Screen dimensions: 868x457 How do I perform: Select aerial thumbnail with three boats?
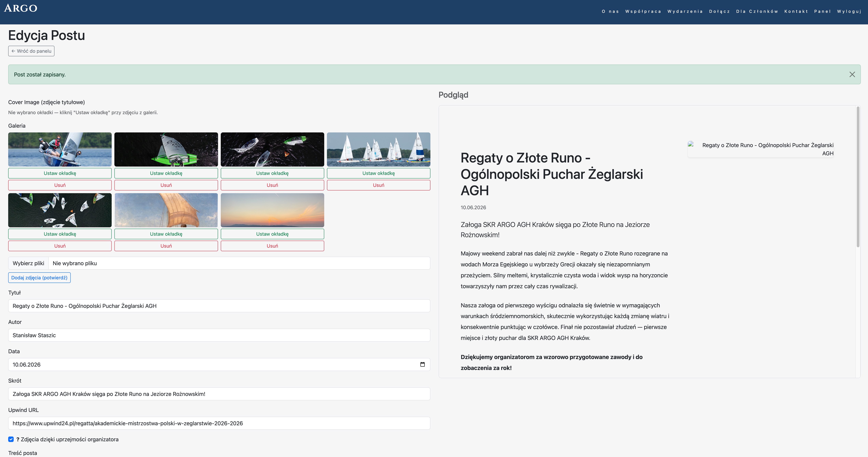pyautogui.click(x=272, y=149)
